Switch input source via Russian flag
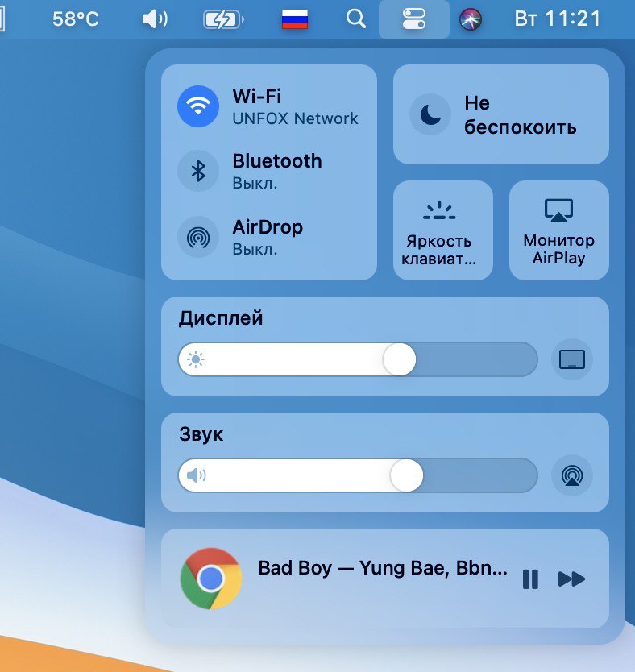Image resolution: width=635 pixels, height=672 pixels. 295,19
